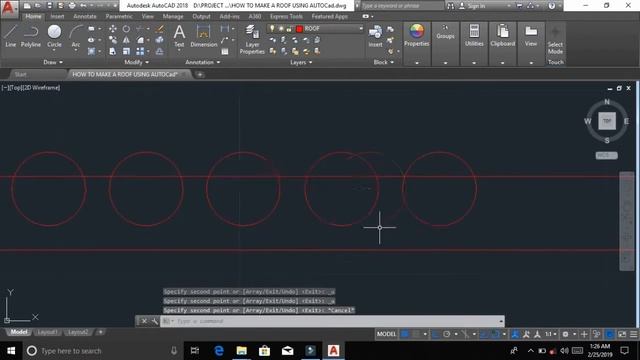Expand the Annotation panel dropdown
This screenshot has width=640, height=360.
202,62
